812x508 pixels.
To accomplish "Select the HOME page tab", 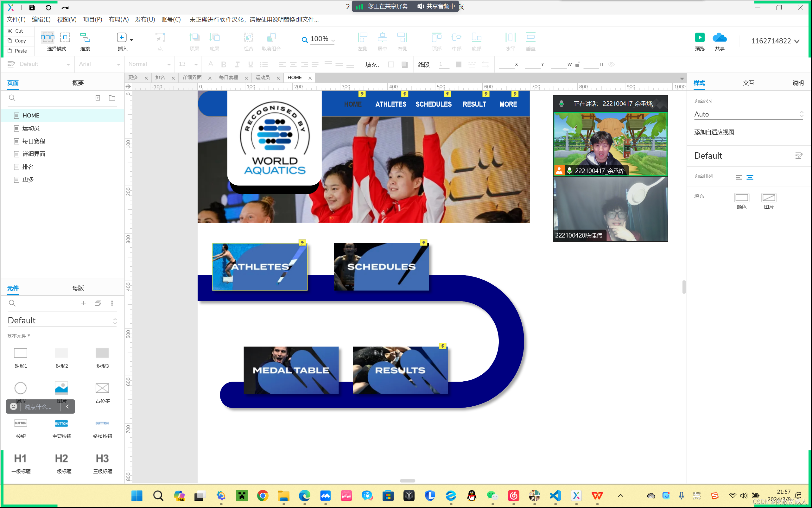I will [295, 77].
